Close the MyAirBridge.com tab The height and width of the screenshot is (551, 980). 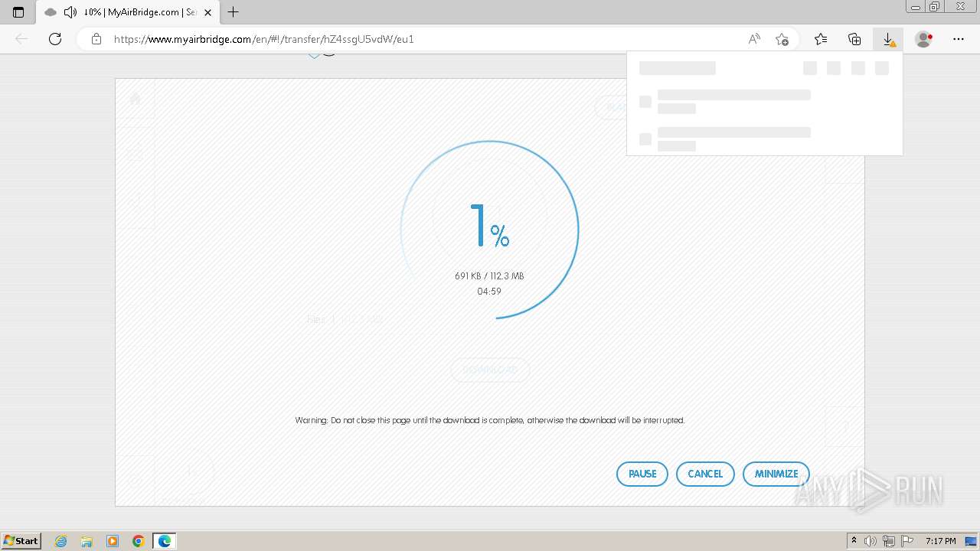pos(207,12)
